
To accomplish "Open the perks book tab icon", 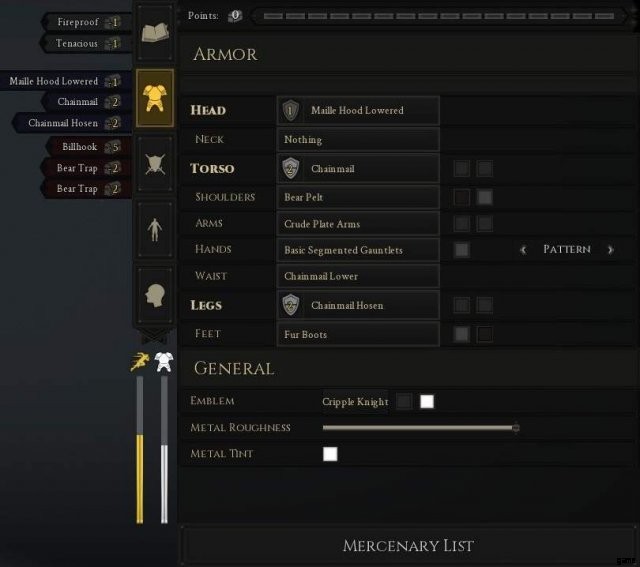I will click(155, 33).
